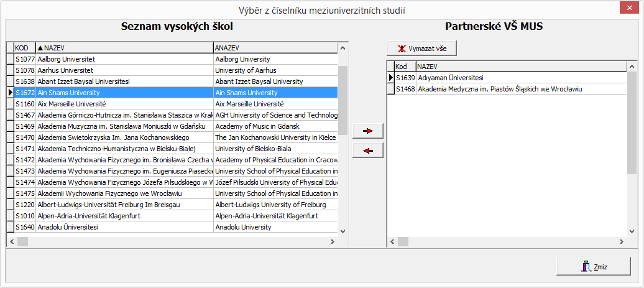The width and height of the screenshot is (644, 288).
Task: Sort list by the NAZEV column header
Action: tap(124, 48)
